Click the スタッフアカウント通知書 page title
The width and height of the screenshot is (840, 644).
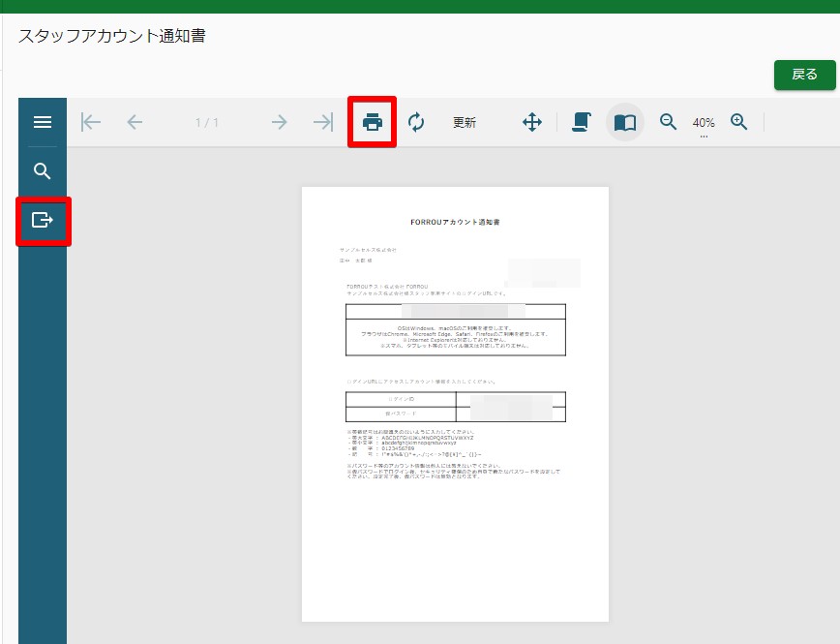click(x=112, y=36)
